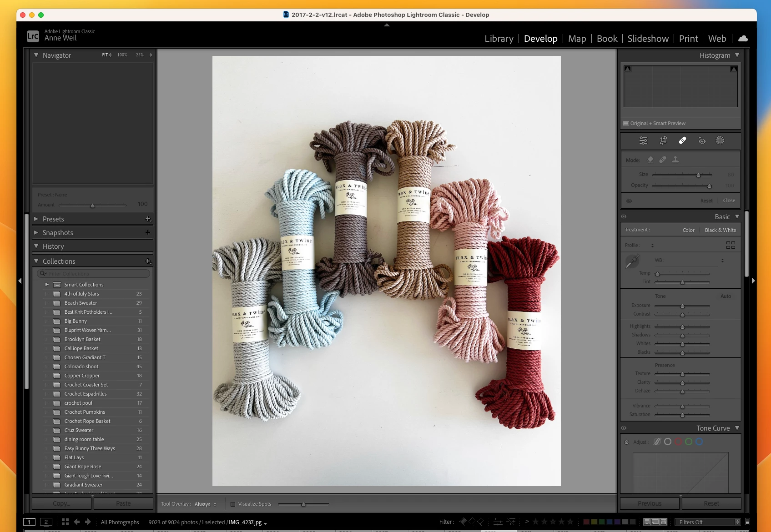Select the point curve white circle
771x532 pixels.
[x=668, y=442]
